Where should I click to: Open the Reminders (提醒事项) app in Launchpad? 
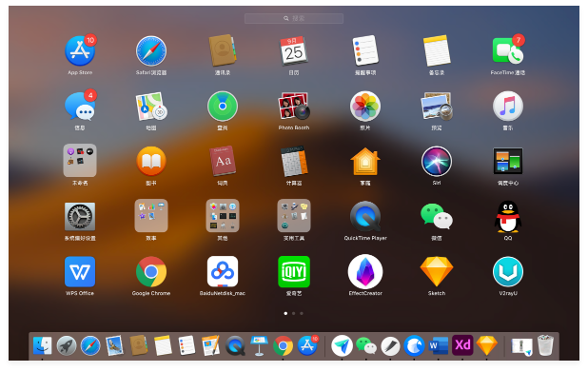click(x=365, y=50)
